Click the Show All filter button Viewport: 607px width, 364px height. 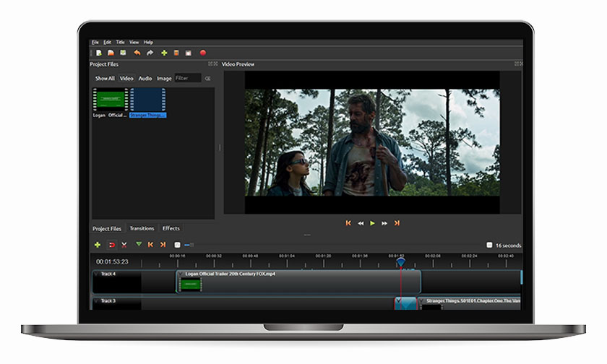(x=105, y=78)
